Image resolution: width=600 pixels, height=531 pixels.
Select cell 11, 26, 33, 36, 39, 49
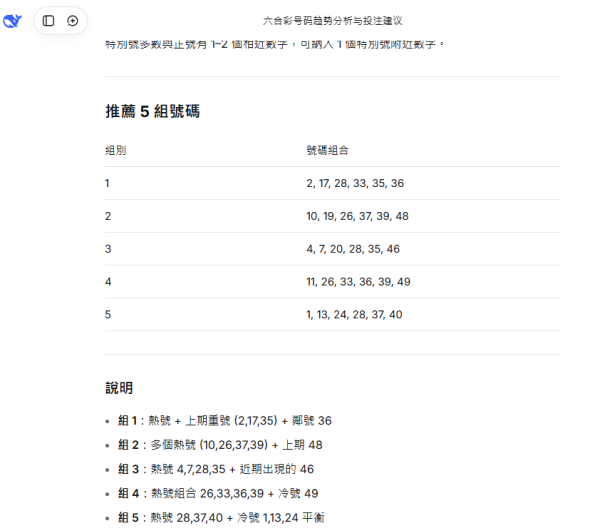coord(358,282)
